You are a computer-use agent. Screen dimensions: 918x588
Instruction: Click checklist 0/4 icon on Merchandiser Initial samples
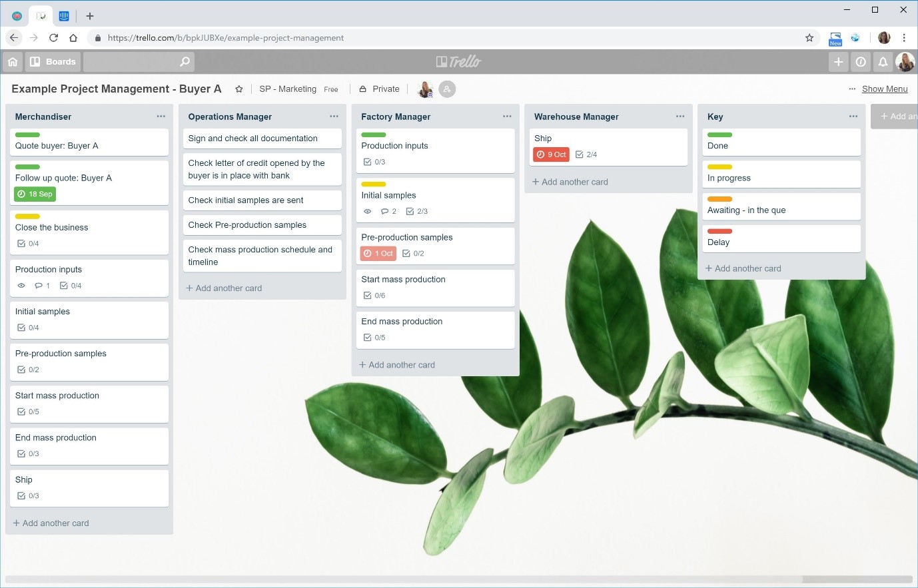click(x=21, y=328)
